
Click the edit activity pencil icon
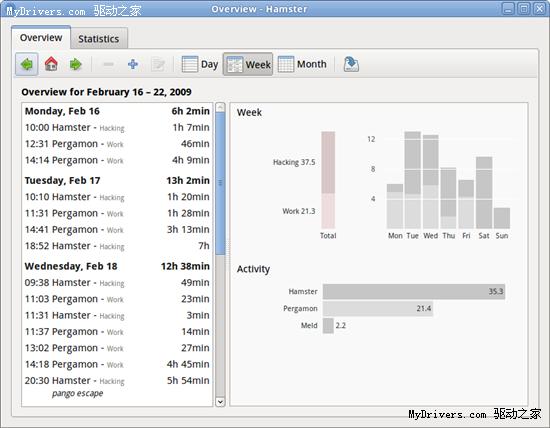[x=158, y=64]
